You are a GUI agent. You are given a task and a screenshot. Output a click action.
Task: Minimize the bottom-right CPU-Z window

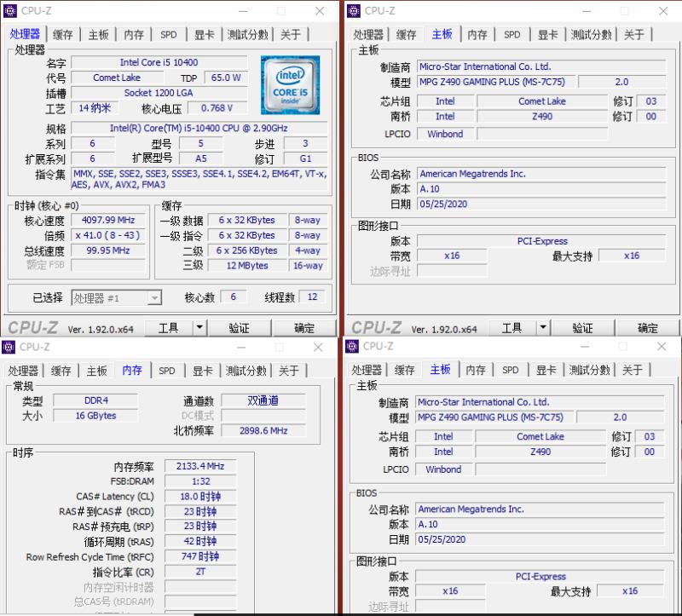(x=585, y=347)
